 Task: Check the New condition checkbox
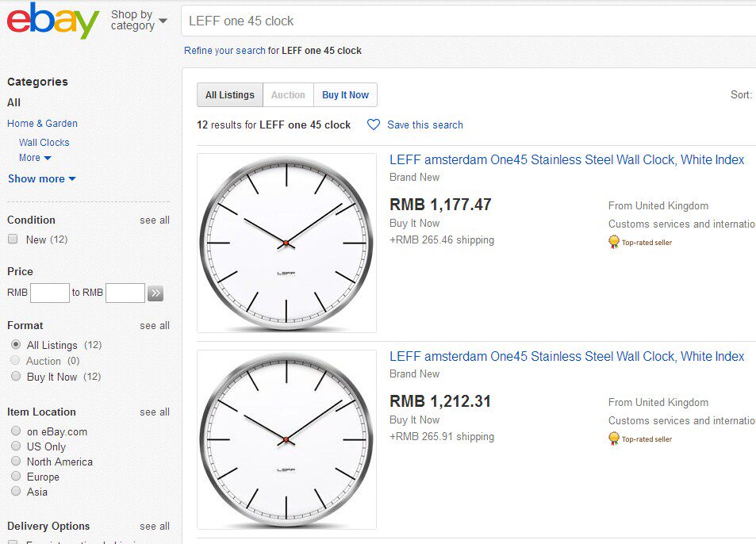13,239
